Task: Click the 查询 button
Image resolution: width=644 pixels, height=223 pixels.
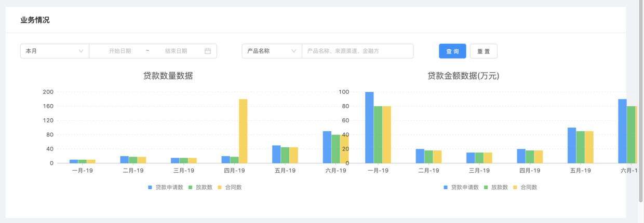Action: click(452, 51)
